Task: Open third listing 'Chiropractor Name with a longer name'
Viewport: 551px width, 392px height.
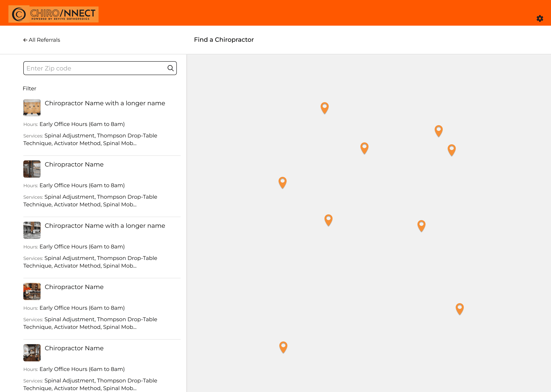Action: click(x=105, y=226)
